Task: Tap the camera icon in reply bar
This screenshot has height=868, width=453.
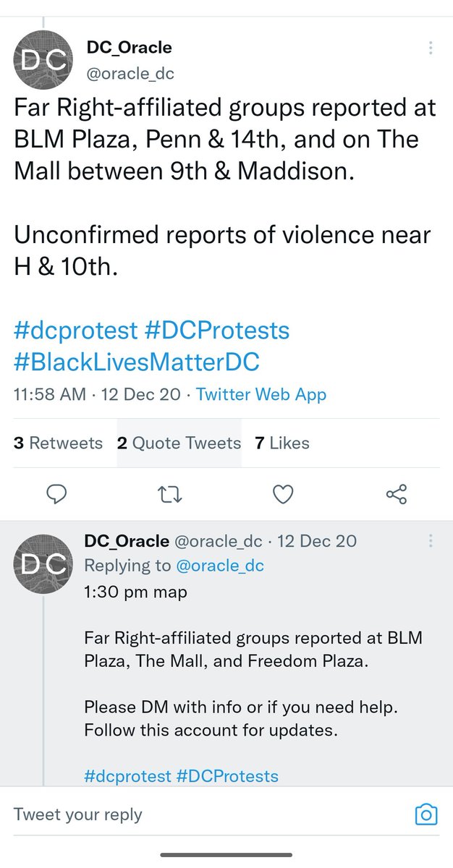Action: pos(426,814)
